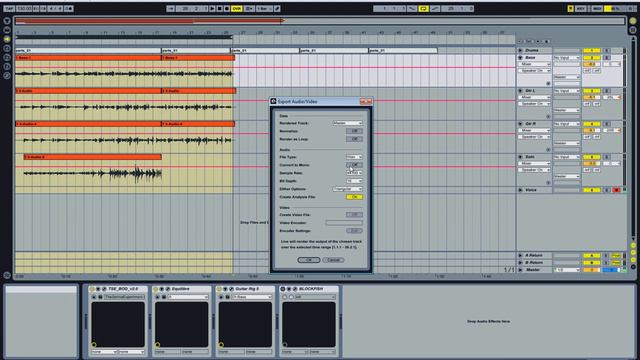Unfold the Voice track
The image size is (640, 360).
point(520,190)
